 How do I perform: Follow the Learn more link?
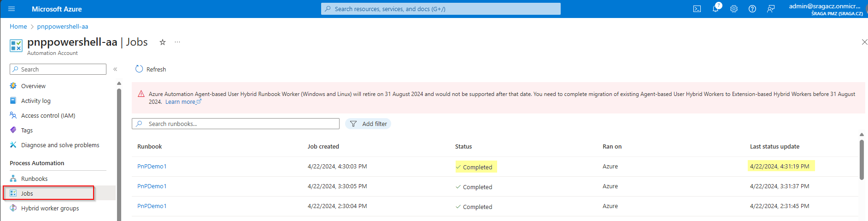[x=183, y=102]
